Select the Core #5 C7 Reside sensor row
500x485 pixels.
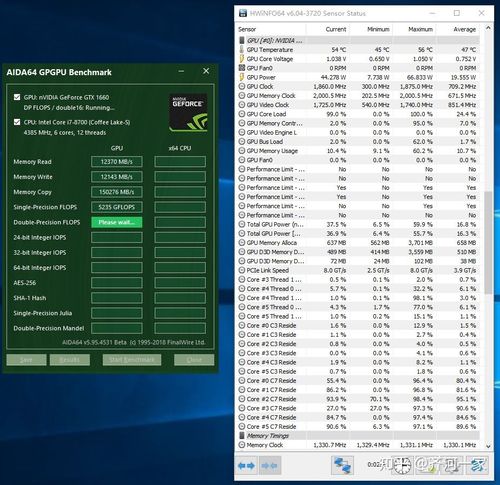359,426
